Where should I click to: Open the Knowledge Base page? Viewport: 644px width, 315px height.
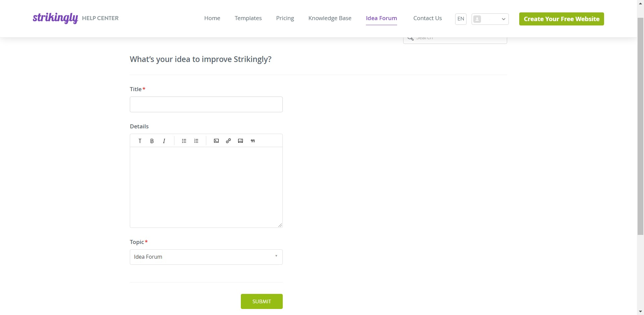330,18
